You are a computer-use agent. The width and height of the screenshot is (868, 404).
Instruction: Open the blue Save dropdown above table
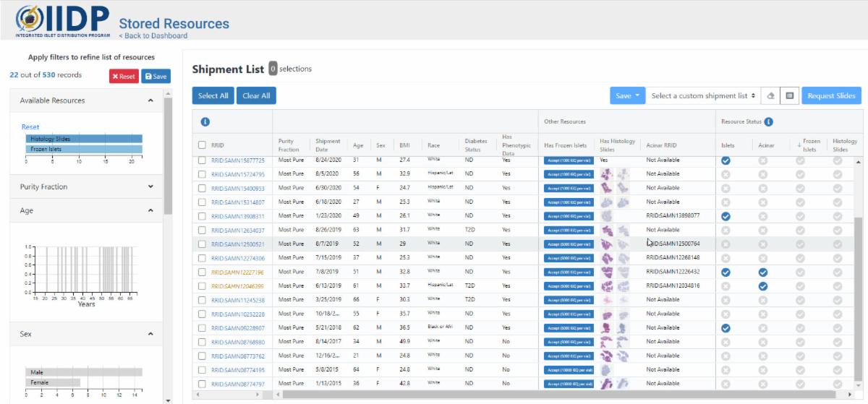[627, 95]
